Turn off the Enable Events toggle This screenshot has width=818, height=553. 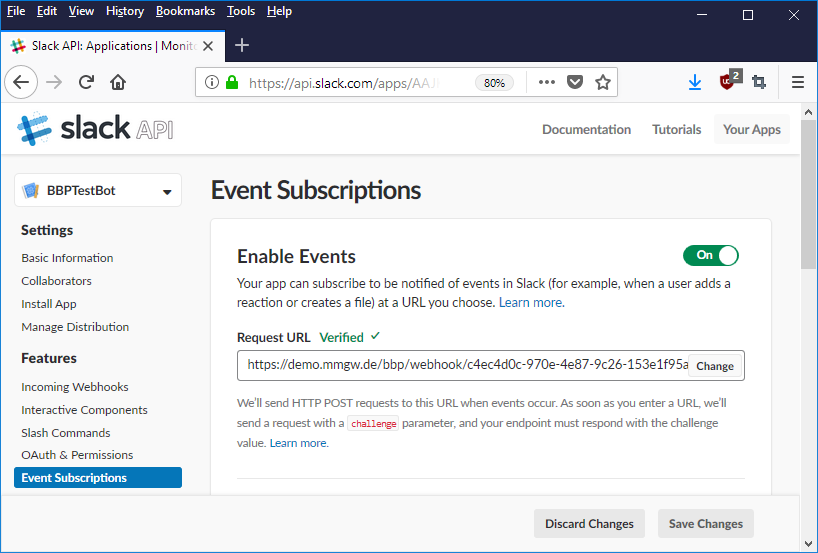click(711, 256)
